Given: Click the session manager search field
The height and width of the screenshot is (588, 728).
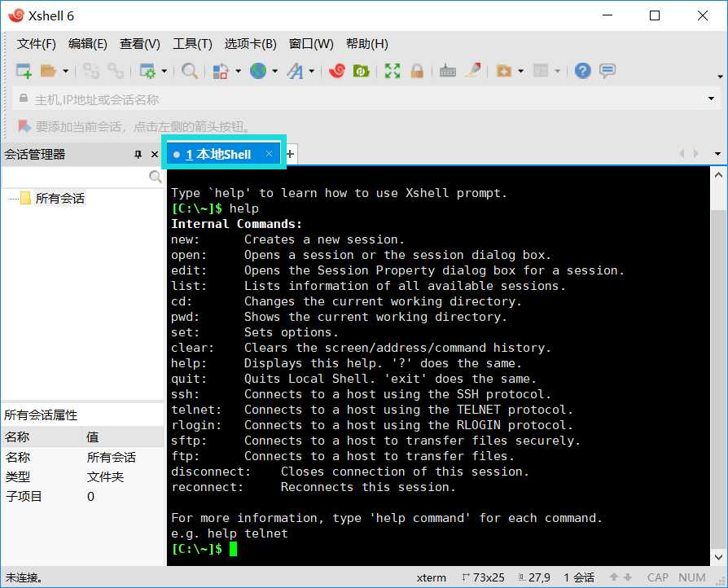Looking at the screenshot, I should 75,177.
